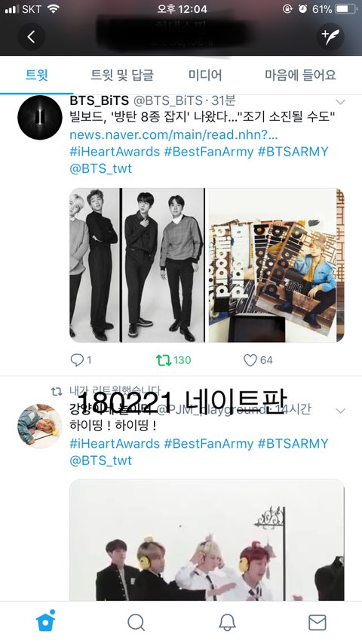The image size is (362, 644).
Task: Open the Home timeline tab icon
Action: point(46,621)
